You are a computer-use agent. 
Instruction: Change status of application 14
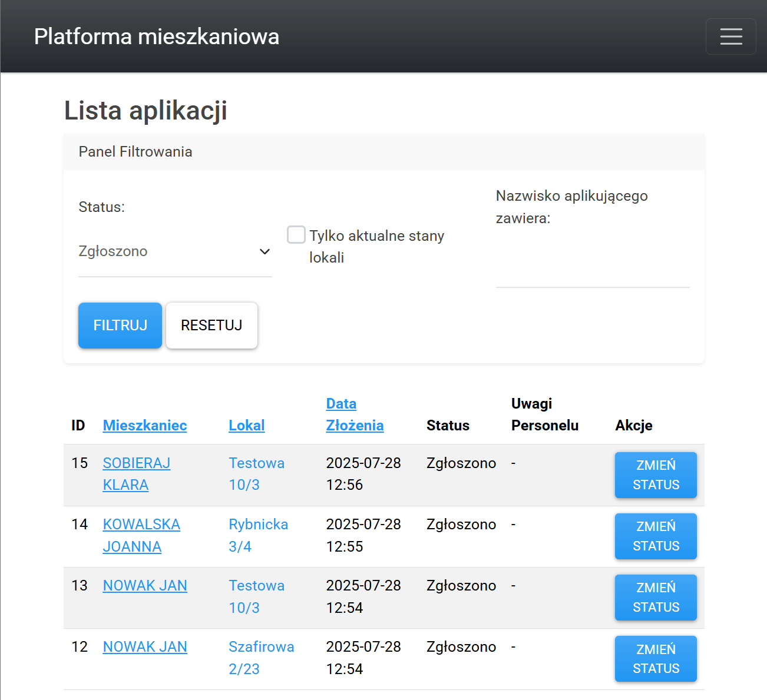(656, 536)
